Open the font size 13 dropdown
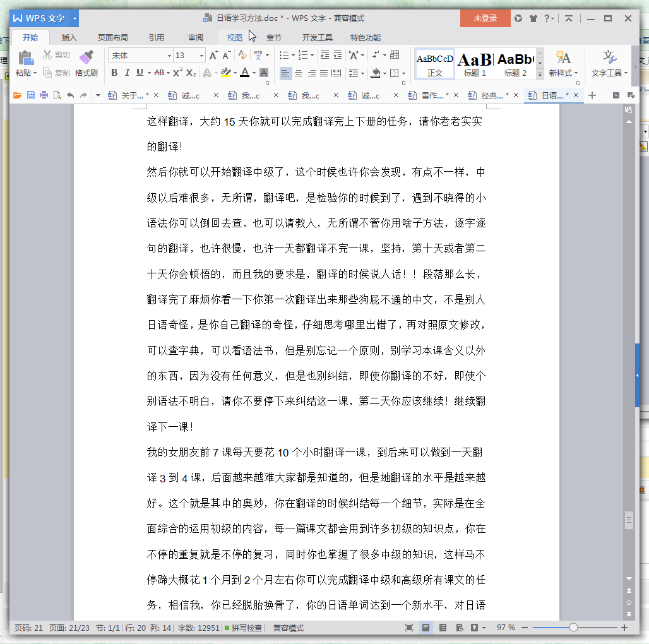 pos(201,56)
